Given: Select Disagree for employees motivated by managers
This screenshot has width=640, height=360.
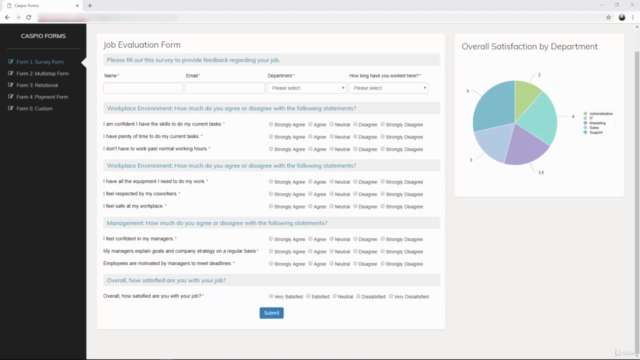Looking at the screenshot, I should [x=355, y=263].
